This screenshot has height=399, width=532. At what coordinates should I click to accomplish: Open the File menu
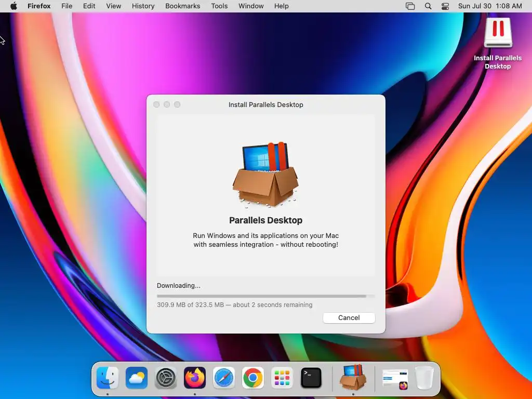67,6
